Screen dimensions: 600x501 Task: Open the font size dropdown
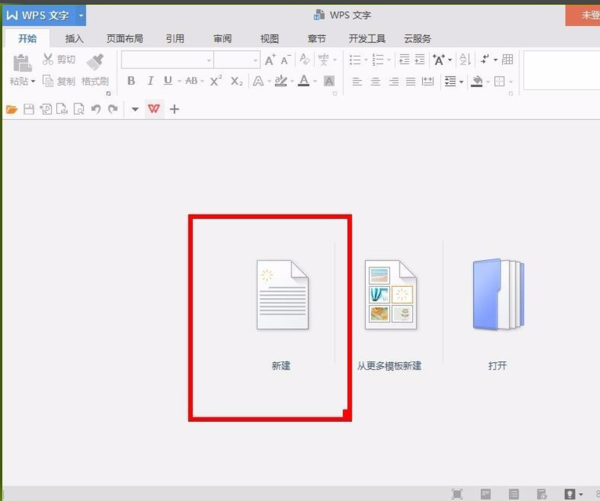(x=236, y=60)
